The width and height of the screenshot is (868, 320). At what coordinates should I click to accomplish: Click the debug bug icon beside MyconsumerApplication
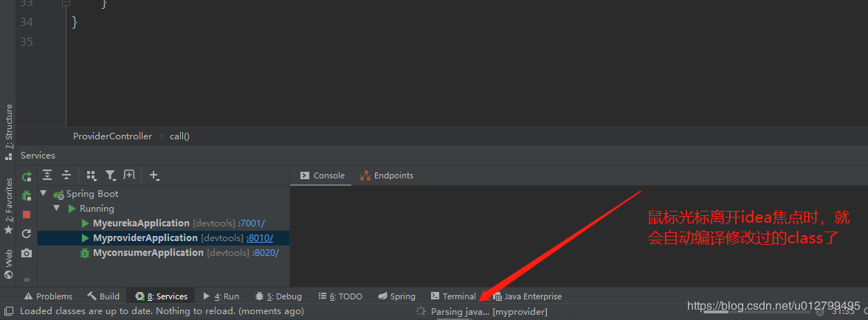[86, 253]
